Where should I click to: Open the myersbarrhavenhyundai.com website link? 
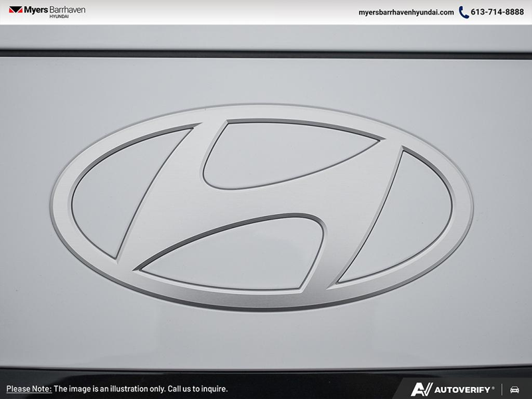pos(406,12)
